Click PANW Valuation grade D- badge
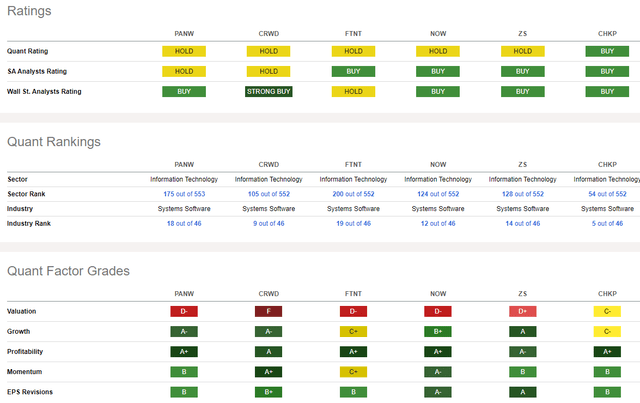Screen dimensions: 640x403 pyautogui.click(x=184, y=312)
